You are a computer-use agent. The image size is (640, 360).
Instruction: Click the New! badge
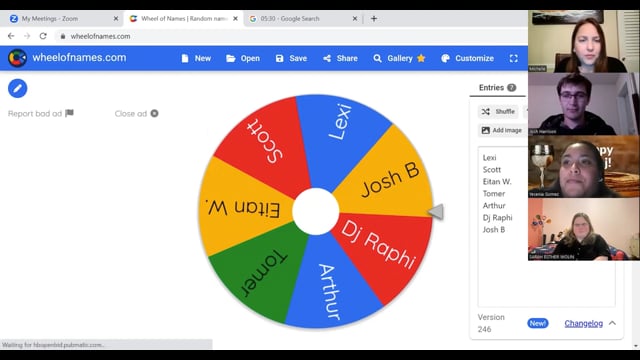click(538, 323)
